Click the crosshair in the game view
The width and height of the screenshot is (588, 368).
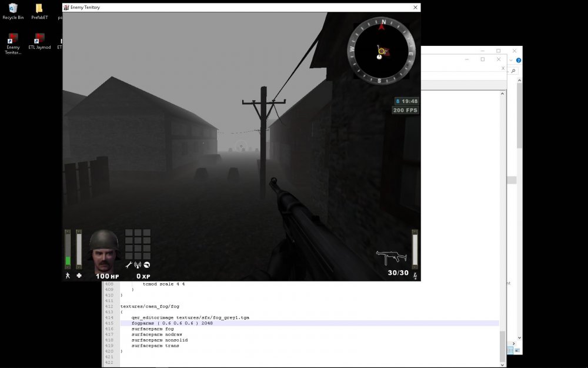241,145
